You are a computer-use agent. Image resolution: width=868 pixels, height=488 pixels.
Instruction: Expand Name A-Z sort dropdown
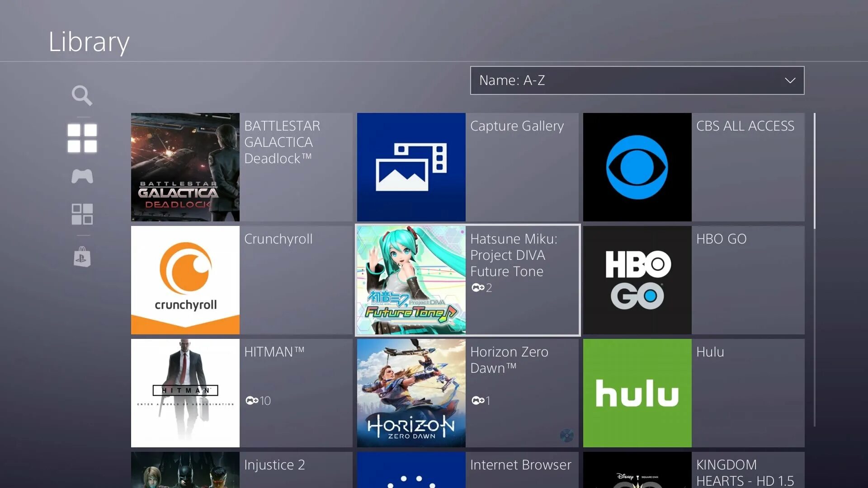tap(637, 80)
